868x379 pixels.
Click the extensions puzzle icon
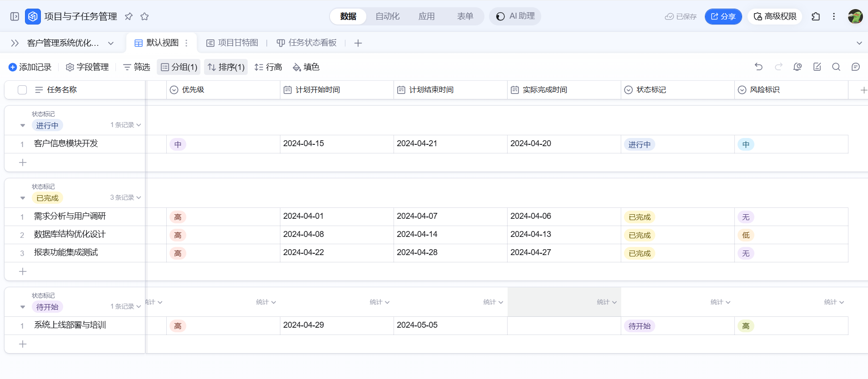[x=816, y=16]
